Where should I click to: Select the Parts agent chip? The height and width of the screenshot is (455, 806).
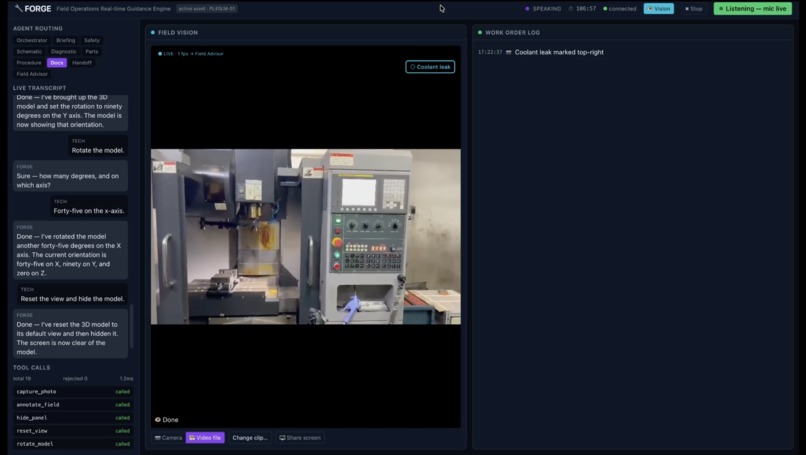coord(91,51)
